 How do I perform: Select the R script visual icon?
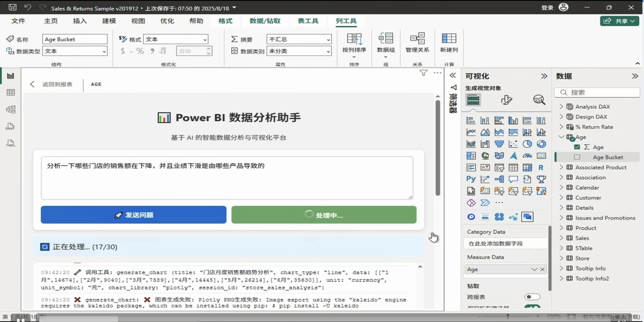[541, 167]
